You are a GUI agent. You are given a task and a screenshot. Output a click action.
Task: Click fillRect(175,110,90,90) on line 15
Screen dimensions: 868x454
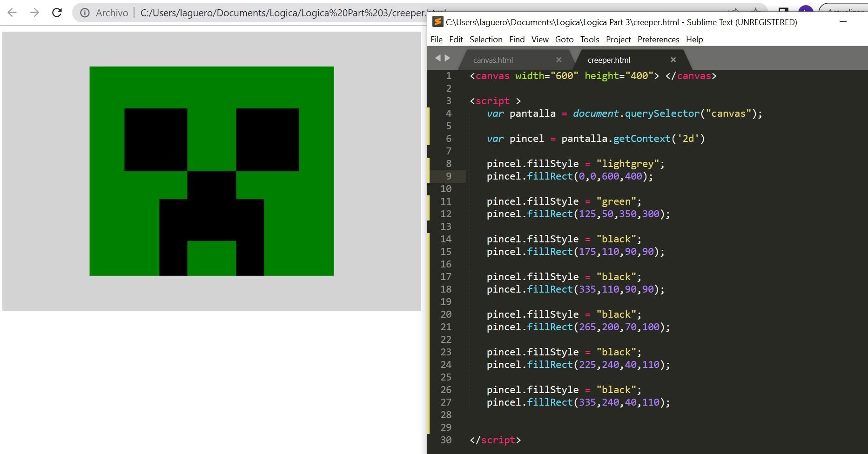tap(593, 252)
